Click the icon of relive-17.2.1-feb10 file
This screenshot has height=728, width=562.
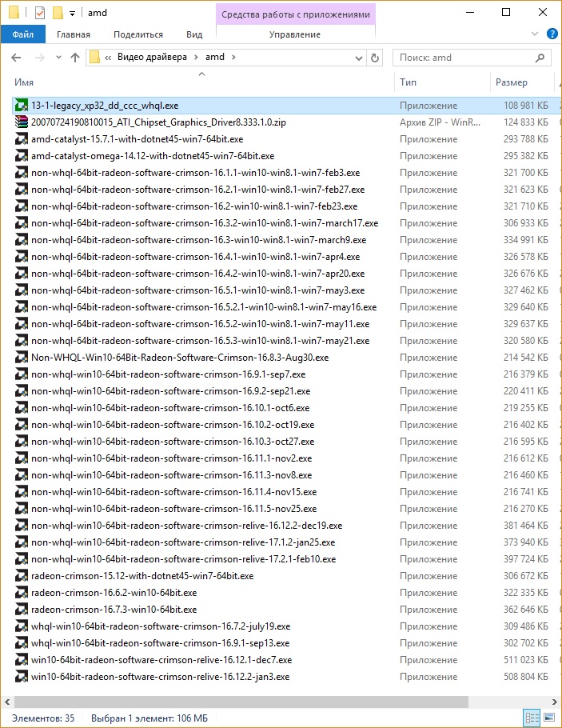click(x=22, y=559)
